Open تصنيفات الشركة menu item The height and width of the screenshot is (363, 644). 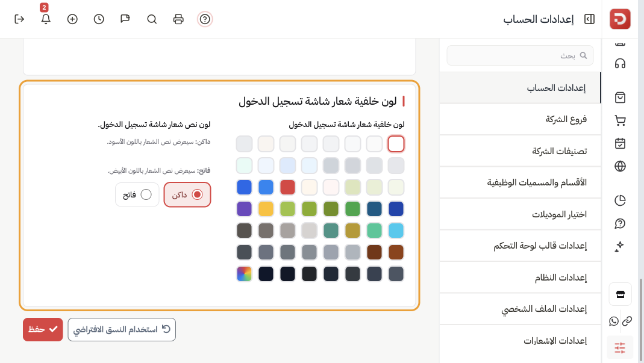(521, 151)
